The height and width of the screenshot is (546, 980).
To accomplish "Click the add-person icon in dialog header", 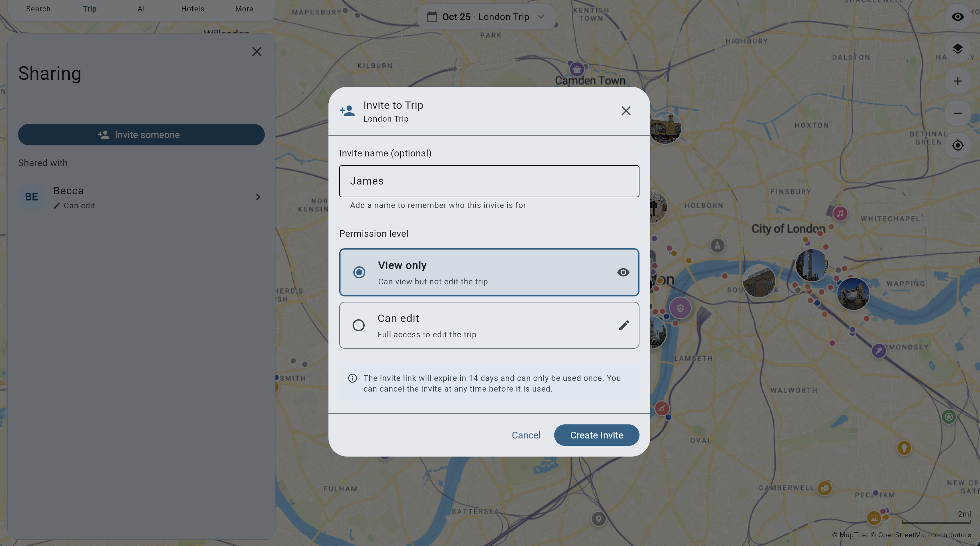I will 347,111.
